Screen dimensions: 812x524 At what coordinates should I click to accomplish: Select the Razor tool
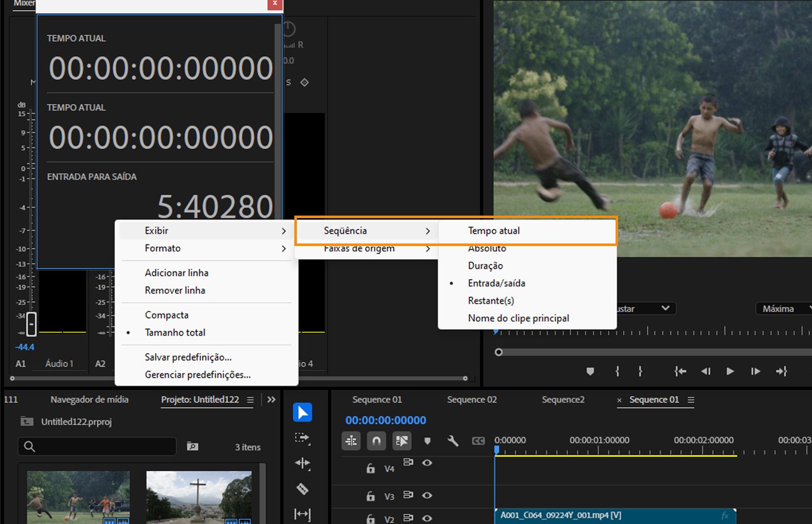pyautogui.click(x=302, y=489)
